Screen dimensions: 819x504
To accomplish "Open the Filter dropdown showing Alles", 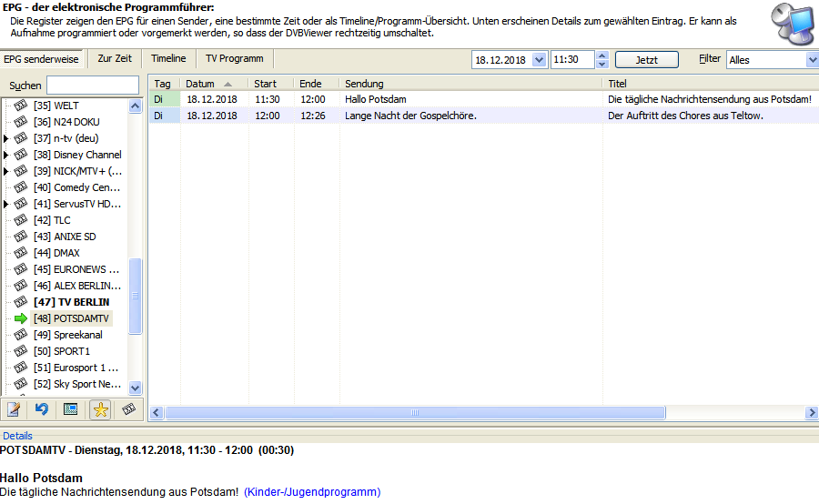I will click(811, 60).
